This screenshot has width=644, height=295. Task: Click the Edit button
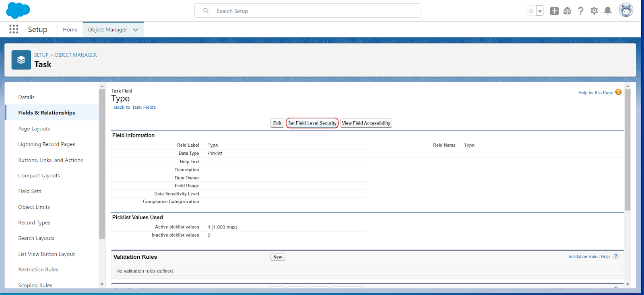[x=277, y=123]
